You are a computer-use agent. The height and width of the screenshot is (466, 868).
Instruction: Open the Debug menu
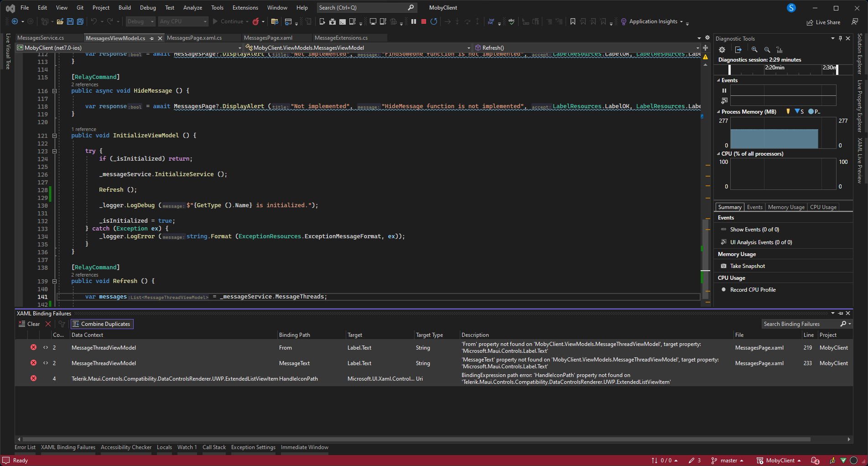147,8
